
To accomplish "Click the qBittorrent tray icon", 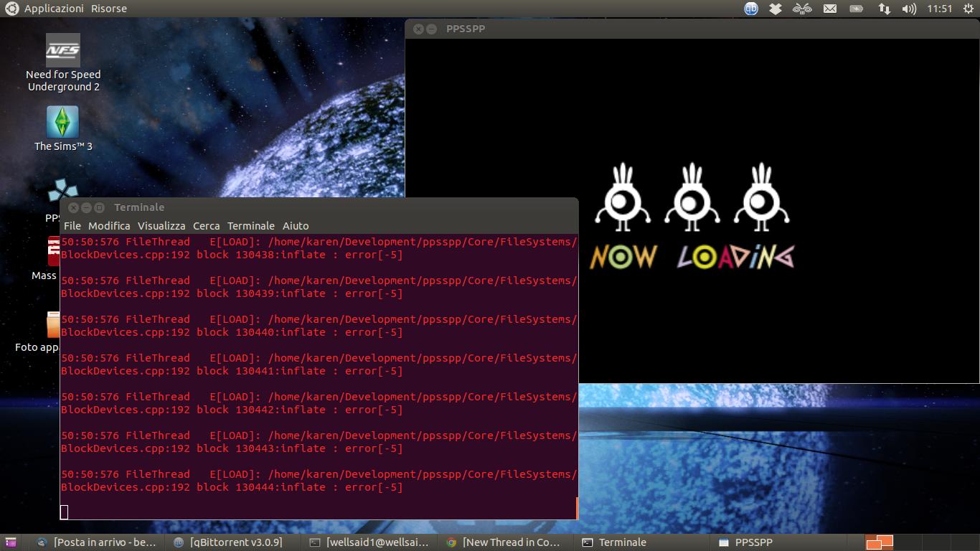I will tap(750, 9).
